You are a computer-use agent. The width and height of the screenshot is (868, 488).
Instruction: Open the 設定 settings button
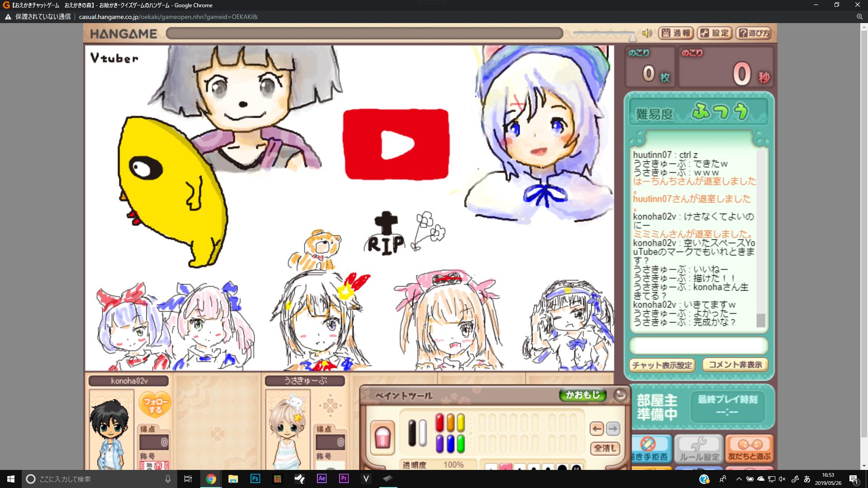click(715, 33)
